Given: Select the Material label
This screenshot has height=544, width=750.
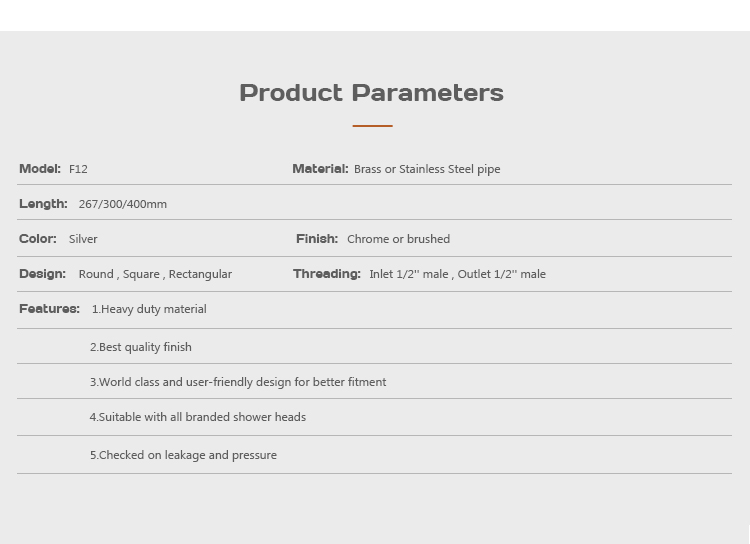Looking at the screenshot, I should (x=320, y=169).
